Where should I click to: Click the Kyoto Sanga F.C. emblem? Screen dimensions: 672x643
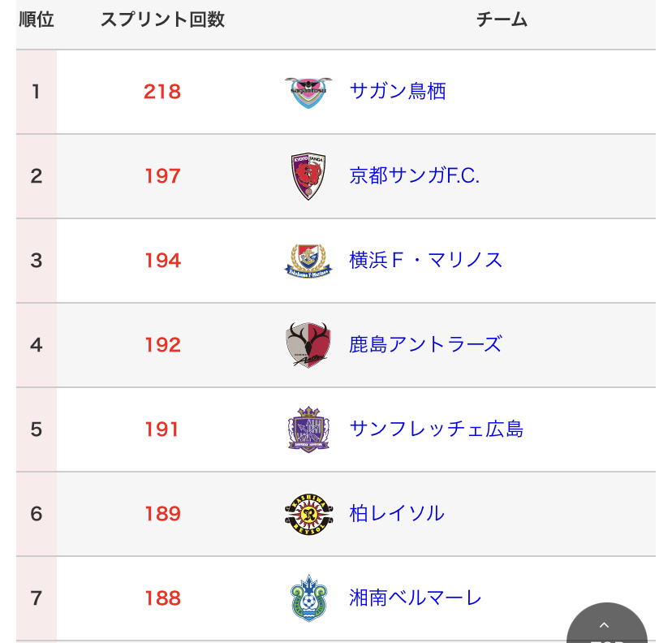(308, 176)
